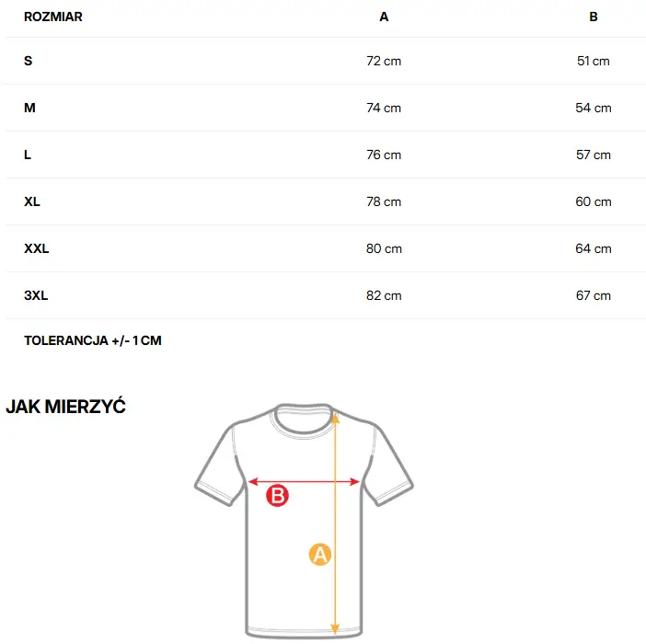Click the 72 cm length value
646x644 pixels.
coord(384,61)
